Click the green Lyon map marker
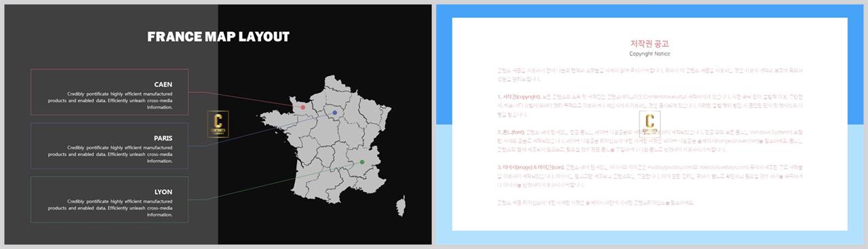Image resolution: width=868 pixels, height=249 pixels. point(362,161)
